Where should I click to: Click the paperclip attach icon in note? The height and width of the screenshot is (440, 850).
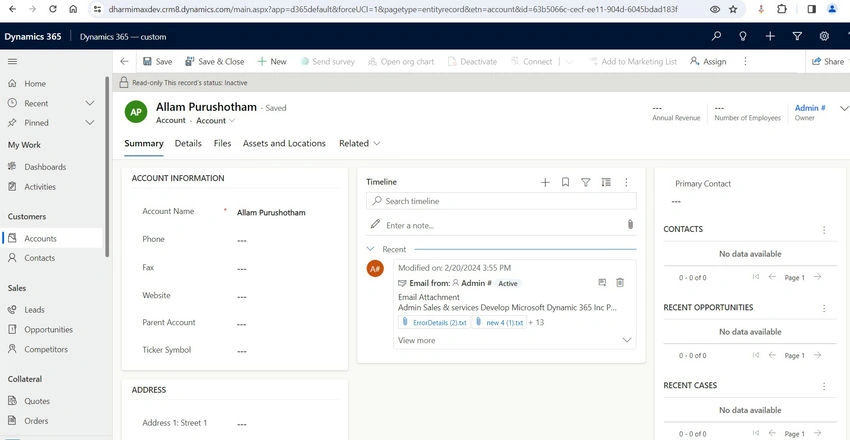click(630, 224)
